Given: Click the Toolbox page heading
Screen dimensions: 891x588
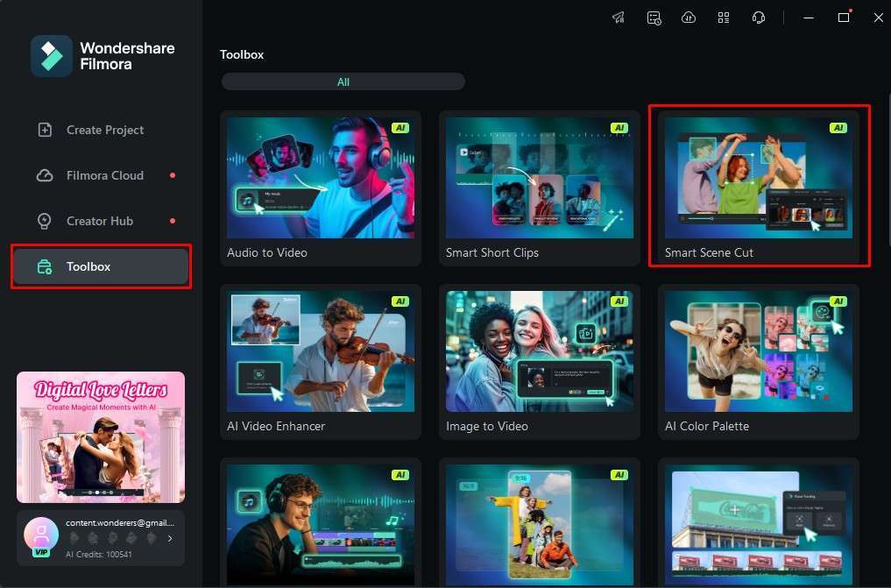Looking at the screenshot, I should [x=242, y=54].
